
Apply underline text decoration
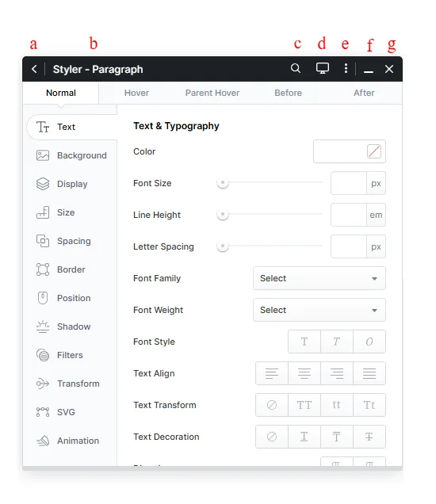pos(304,437)
